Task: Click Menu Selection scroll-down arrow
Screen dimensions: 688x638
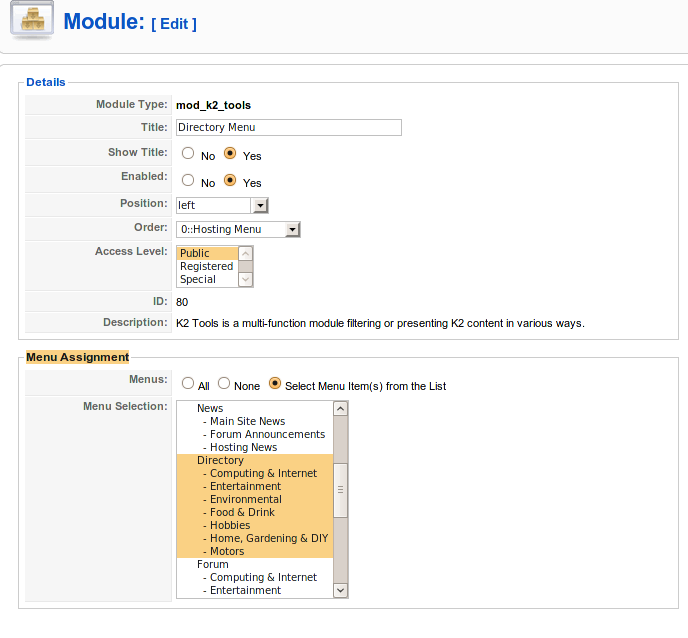Action: click(340, 590)
